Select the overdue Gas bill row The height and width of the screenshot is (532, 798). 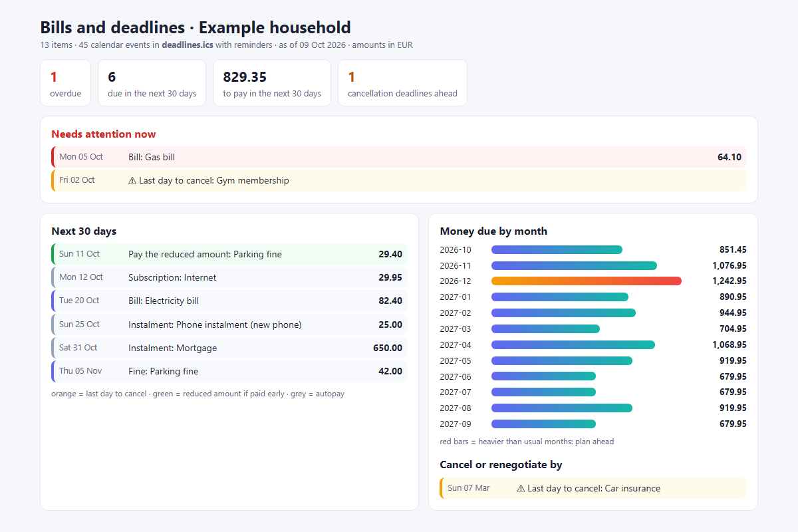(x=399, y=157)
